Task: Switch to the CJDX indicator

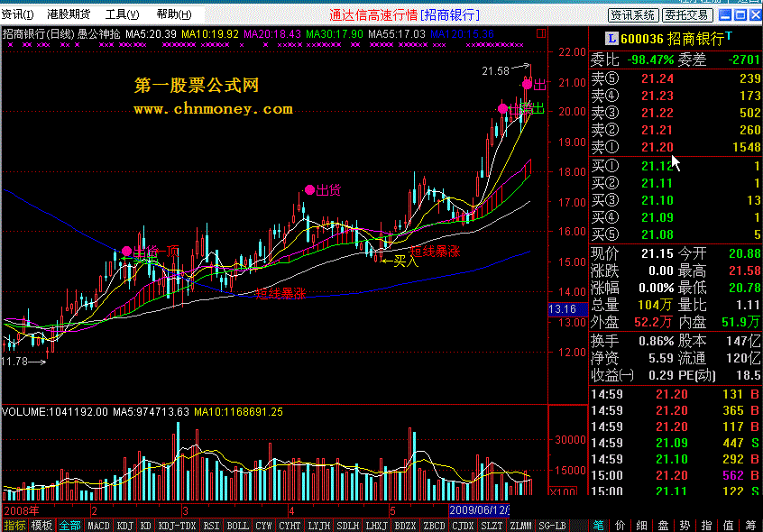Action: tap(463, 526)
